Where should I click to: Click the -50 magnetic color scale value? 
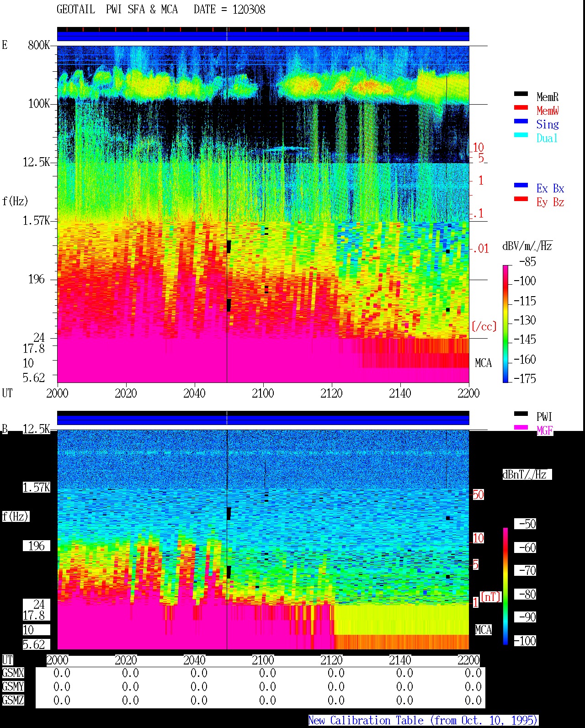click(x=527, y=524)
